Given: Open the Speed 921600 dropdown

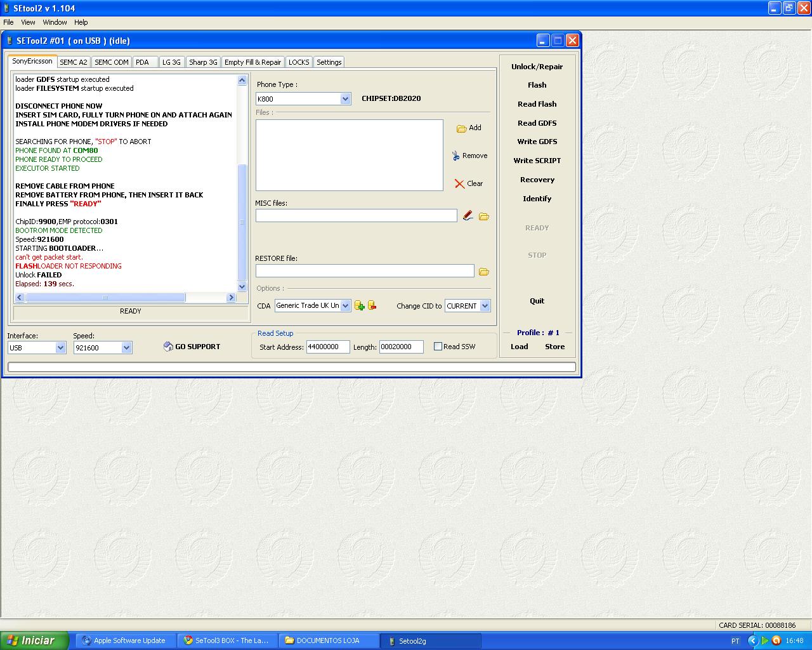Looking at the screenshot, I should [126, 348].
